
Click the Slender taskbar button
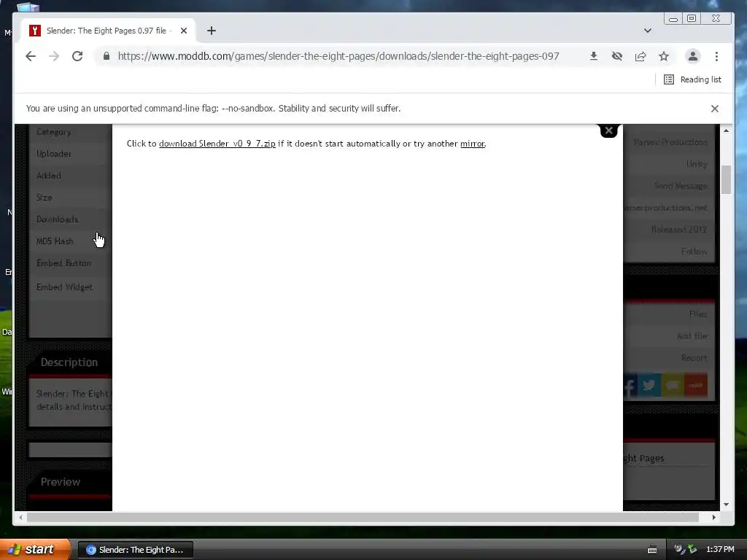click(x=135, y=550)
